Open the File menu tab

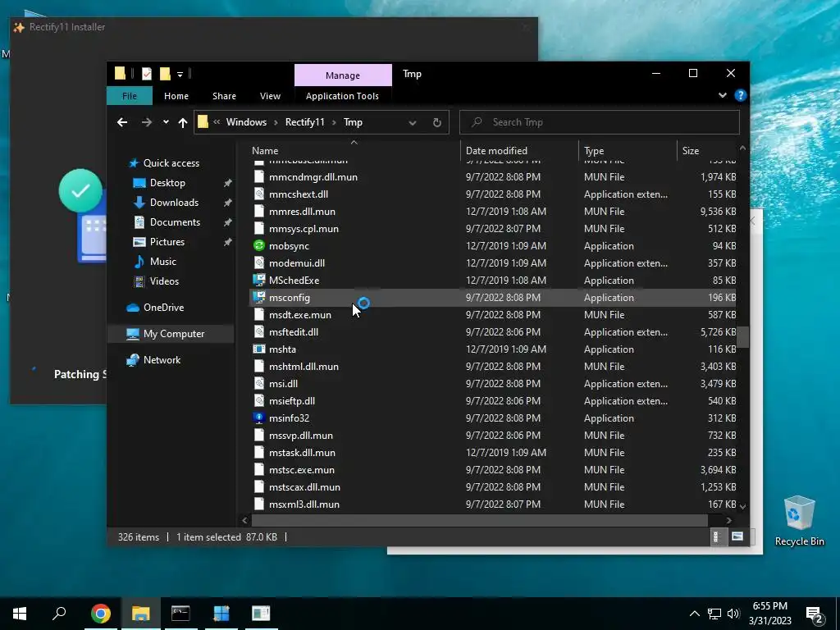(130, 96)
